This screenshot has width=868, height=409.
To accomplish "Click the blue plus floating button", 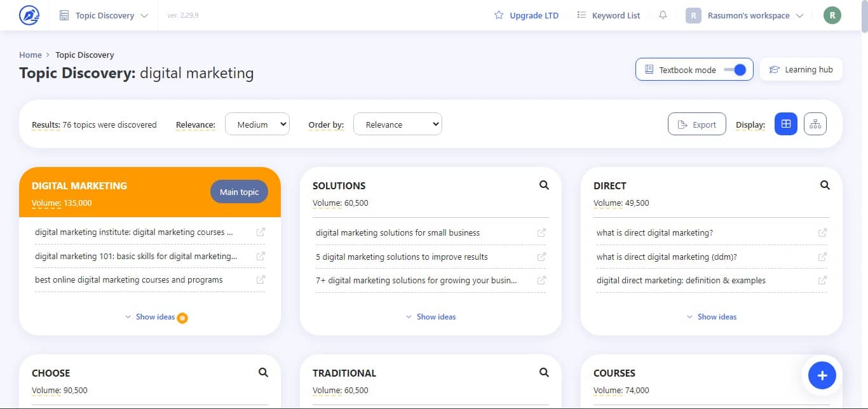I will click(x=822, y=375).
